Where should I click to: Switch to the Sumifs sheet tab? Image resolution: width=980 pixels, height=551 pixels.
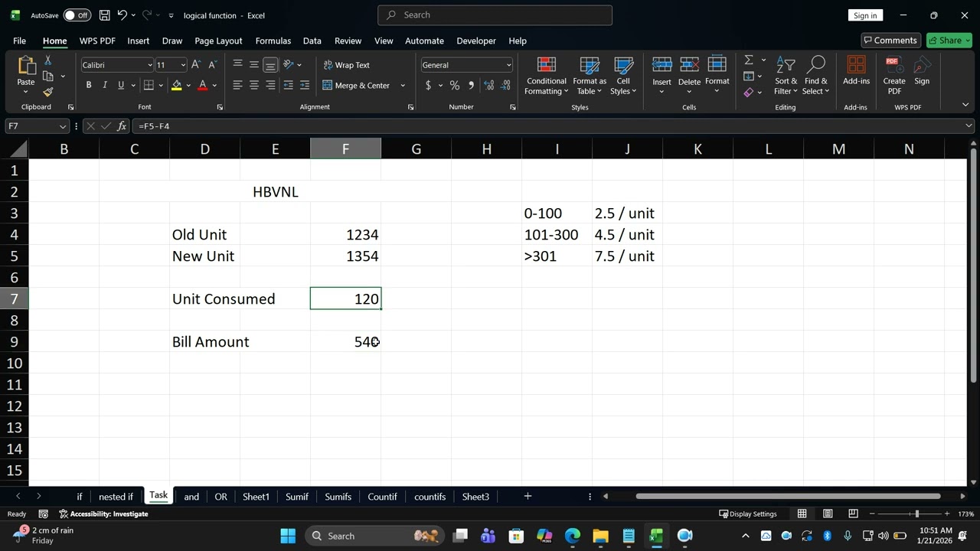338,497
